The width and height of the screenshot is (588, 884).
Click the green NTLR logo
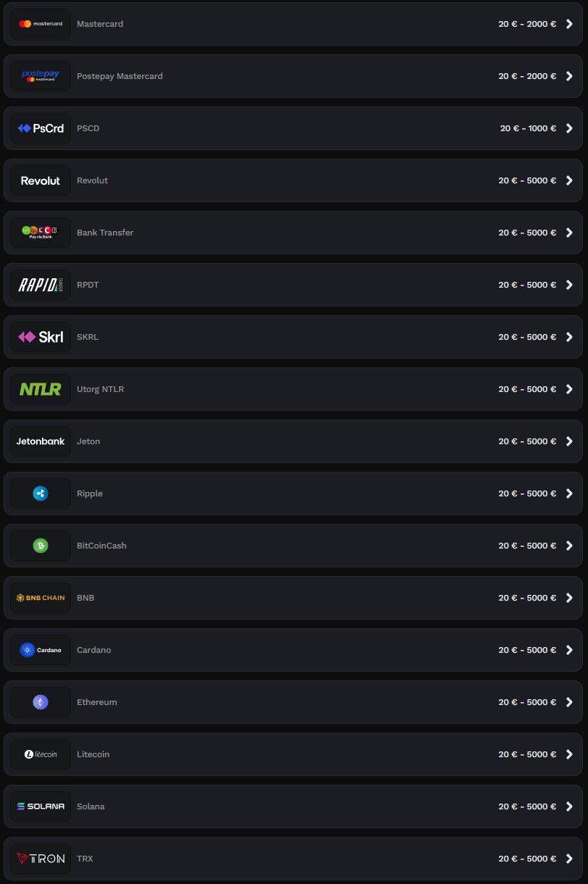41,389
